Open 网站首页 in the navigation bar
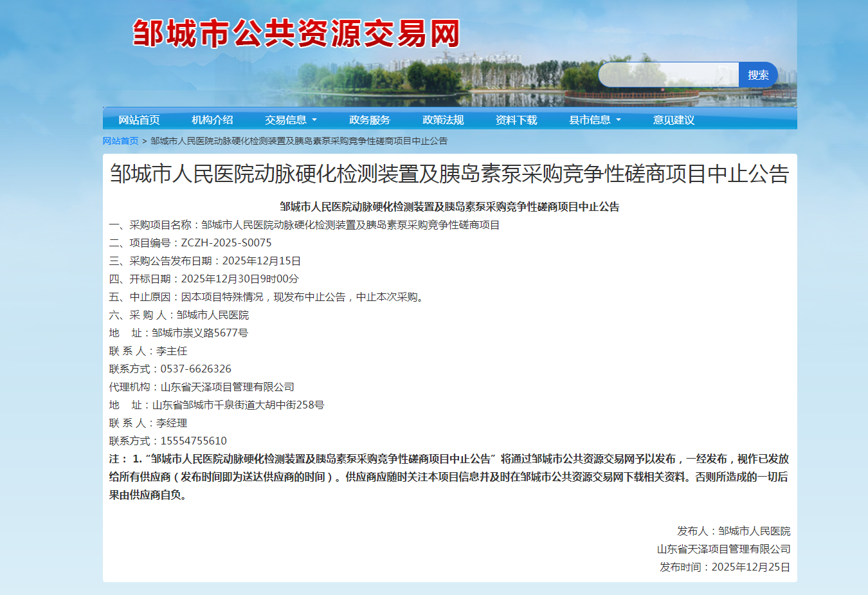 coord(139,120)
